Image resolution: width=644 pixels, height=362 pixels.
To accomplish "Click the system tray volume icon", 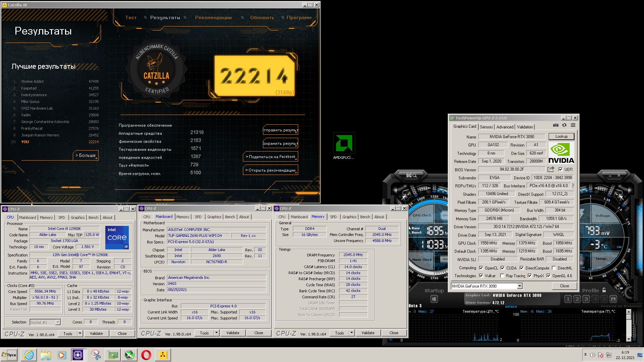I will coord(593,355).
